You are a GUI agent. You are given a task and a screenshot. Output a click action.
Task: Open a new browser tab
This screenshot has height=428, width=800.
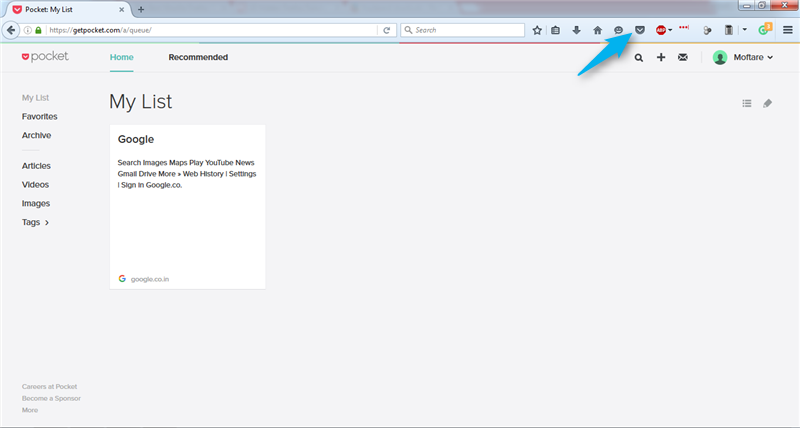[x=141, y=9]
